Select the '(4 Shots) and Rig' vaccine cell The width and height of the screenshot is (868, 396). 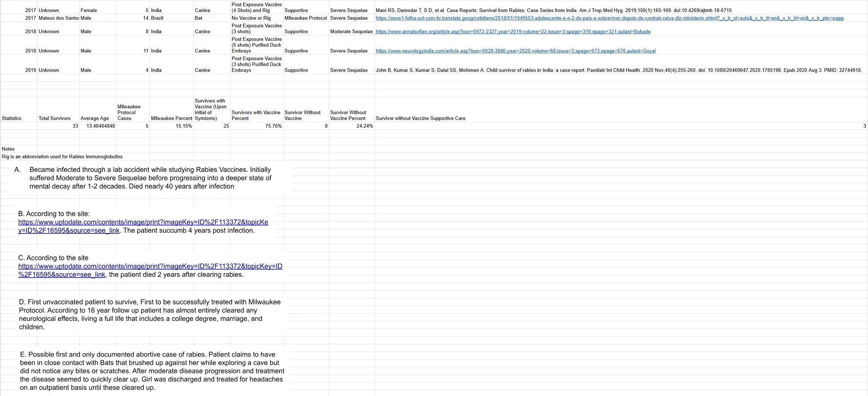coord(256,7)
